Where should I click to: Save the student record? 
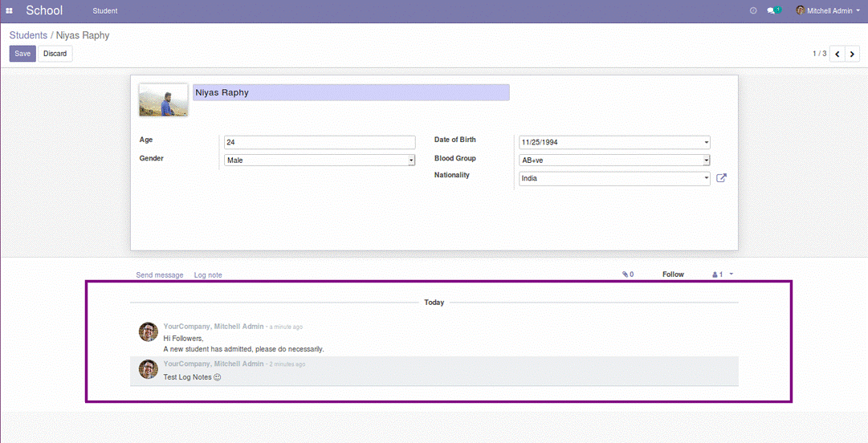22,54
